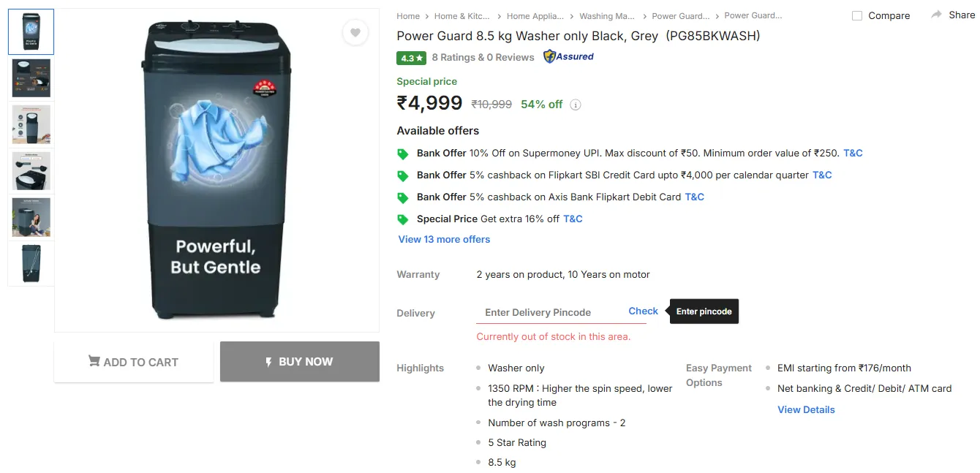The image size is (980, 473).
Task: Tick the Compare checkbox
Action: 857,16
